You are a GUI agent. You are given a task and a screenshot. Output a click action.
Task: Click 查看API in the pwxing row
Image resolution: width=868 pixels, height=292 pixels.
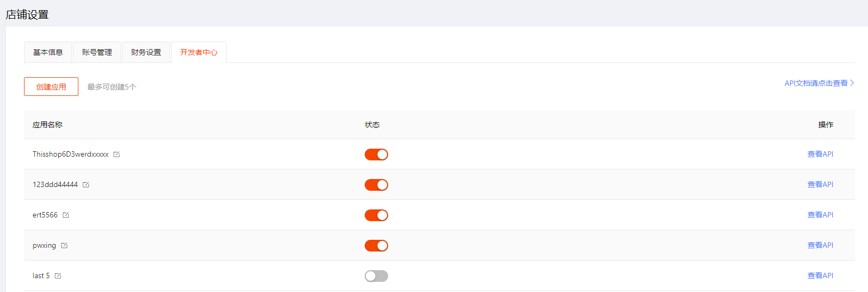tap(820, 245)
